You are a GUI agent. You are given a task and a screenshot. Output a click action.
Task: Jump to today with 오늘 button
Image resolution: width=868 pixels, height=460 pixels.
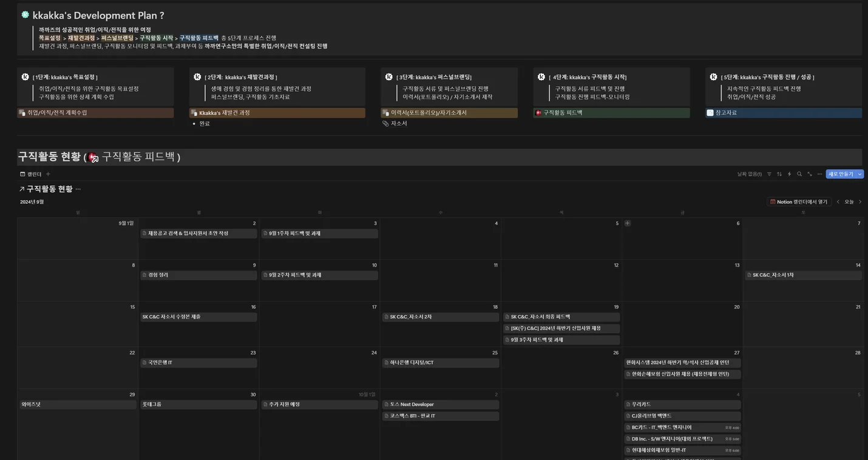click(x=849, y=202)
